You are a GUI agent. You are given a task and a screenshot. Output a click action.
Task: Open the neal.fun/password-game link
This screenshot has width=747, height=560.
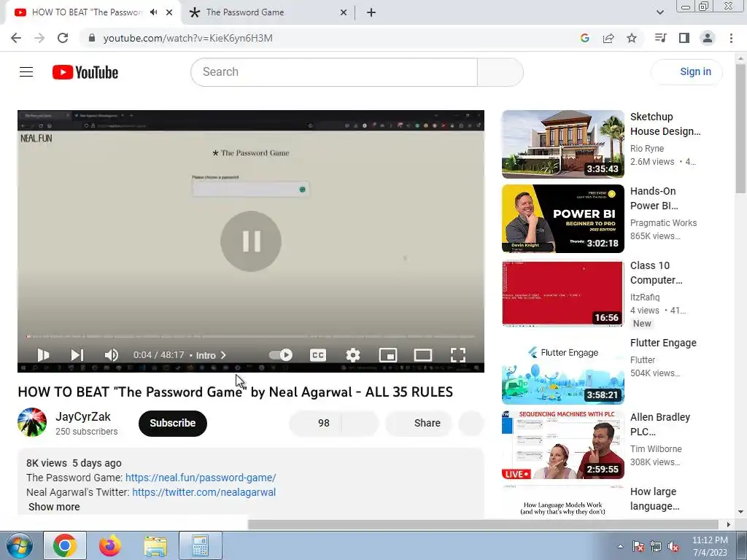coord(201,477)
